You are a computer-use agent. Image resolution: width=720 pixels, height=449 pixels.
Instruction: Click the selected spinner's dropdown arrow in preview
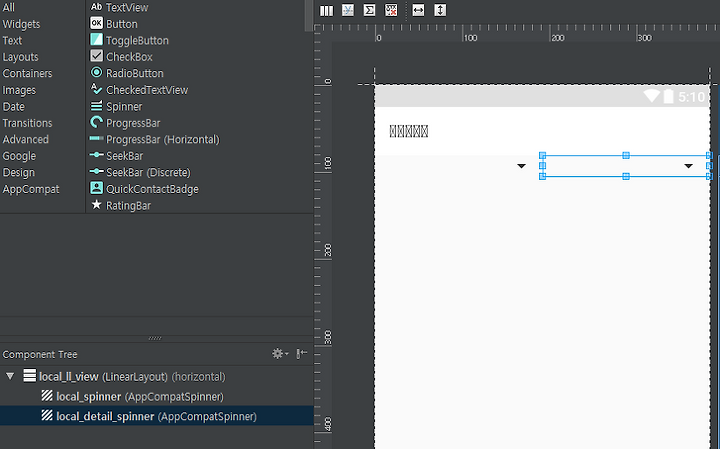pos(688,166)
